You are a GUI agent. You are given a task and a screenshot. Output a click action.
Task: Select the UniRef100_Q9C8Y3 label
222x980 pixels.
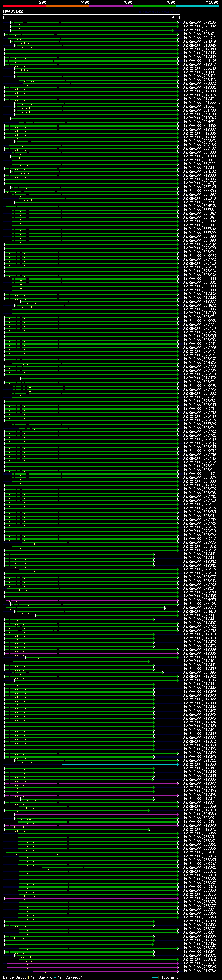(x=199, y=141)
